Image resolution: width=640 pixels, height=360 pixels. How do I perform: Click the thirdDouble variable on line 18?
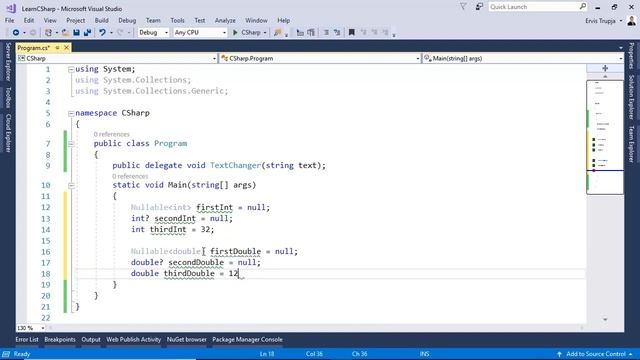pos(189,273)
